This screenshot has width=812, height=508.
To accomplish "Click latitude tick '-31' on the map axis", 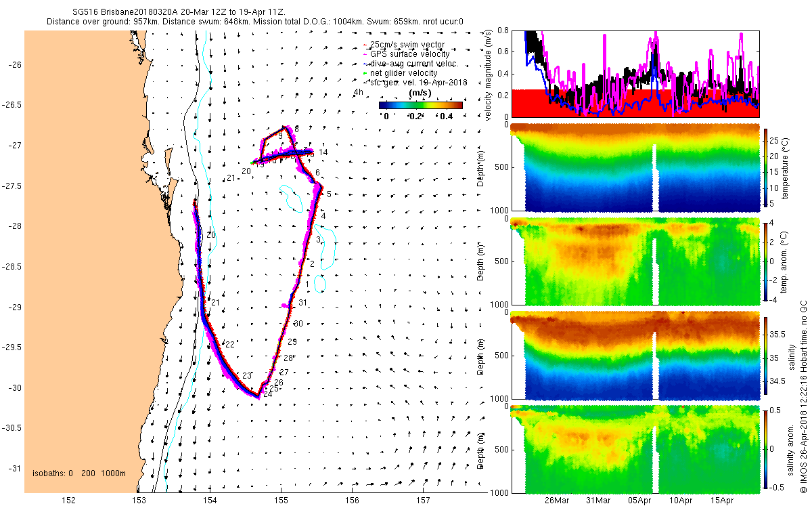I will coord(15,469).
